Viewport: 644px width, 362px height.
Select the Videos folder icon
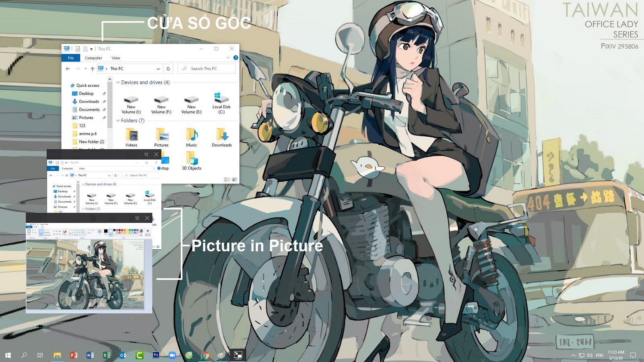pyautogui.click(x=131, y=138)
